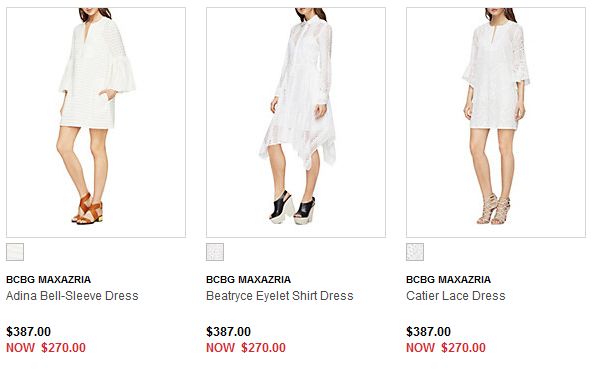Screen dimensions: 610x373
Task: Open the Adina Bell-Sleeve Dress title link
Action: coord(72,296)
